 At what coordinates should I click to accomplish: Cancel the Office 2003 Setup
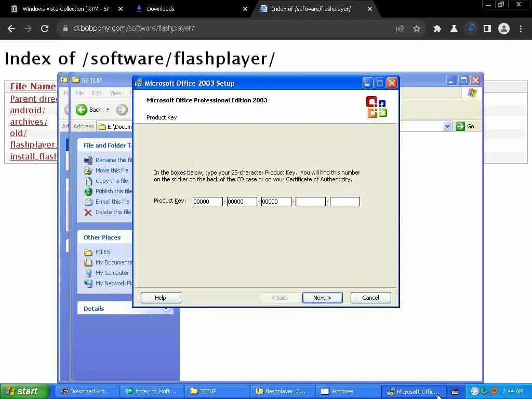coord(370,298)
